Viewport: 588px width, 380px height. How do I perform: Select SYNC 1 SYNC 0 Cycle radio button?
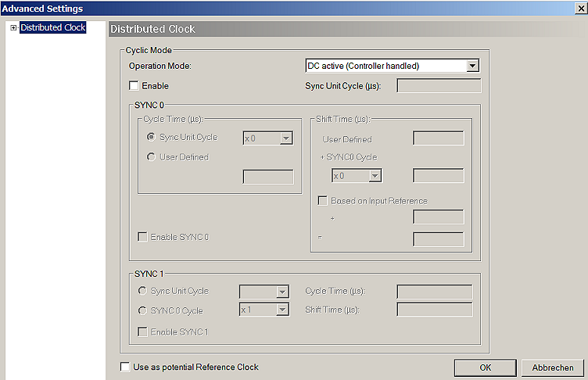point(142,310)
